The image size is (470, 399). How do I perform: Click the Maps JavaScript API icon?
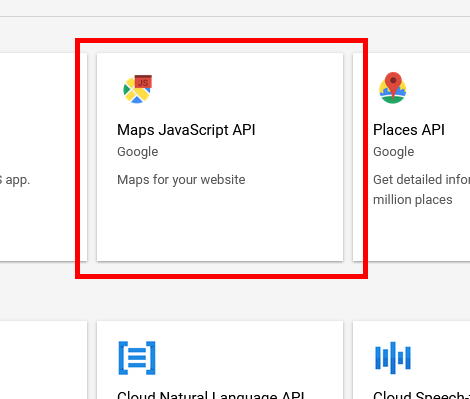pyautogui.click(x=137, y=89)
